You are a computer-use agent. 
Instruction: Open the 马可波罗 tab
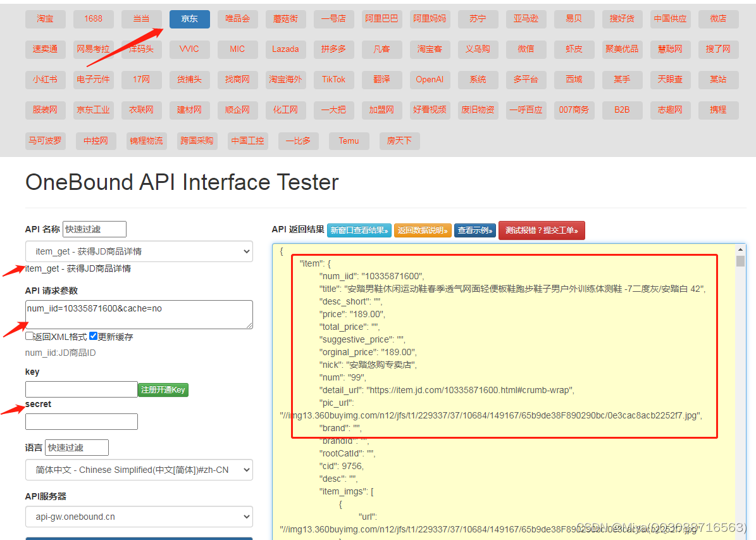(46, 141)
